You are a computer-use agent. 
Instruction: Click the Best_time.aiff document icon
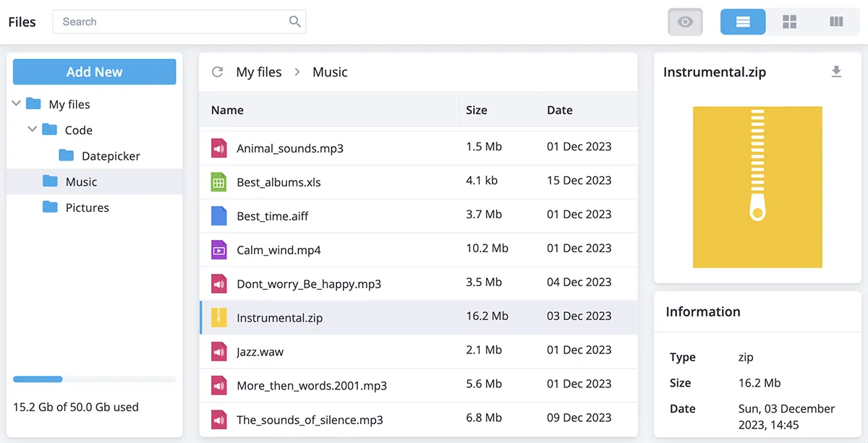(x=218, y=216)
